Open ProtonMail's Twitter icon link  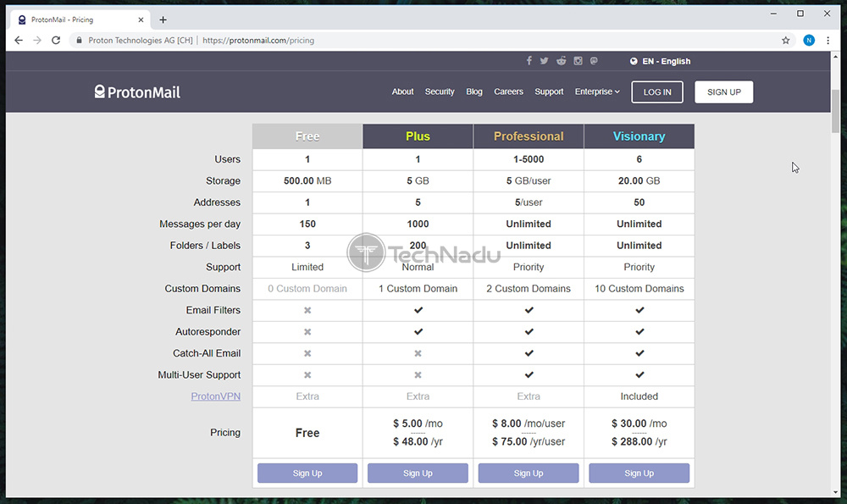(544, 60)
